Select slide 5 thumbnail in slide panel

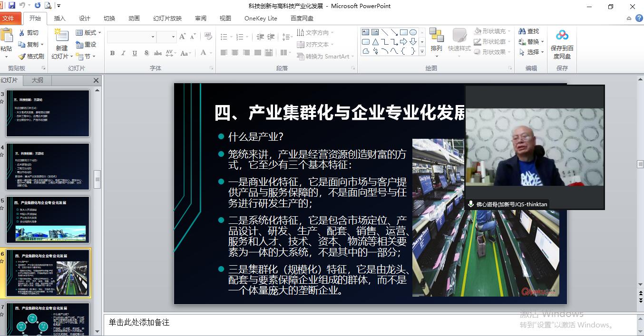click(x=48, y=220)
